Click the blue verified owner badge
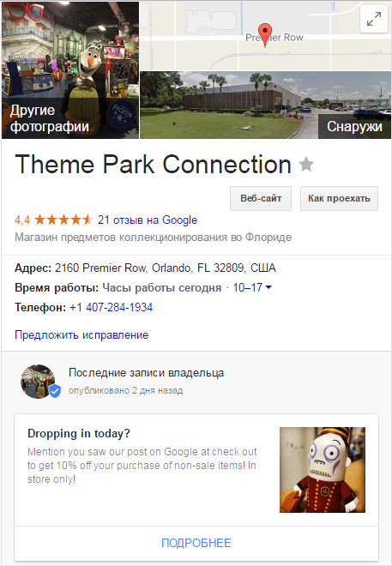The image size is (392, 566). pyautogui.click(x=55, y=391)
